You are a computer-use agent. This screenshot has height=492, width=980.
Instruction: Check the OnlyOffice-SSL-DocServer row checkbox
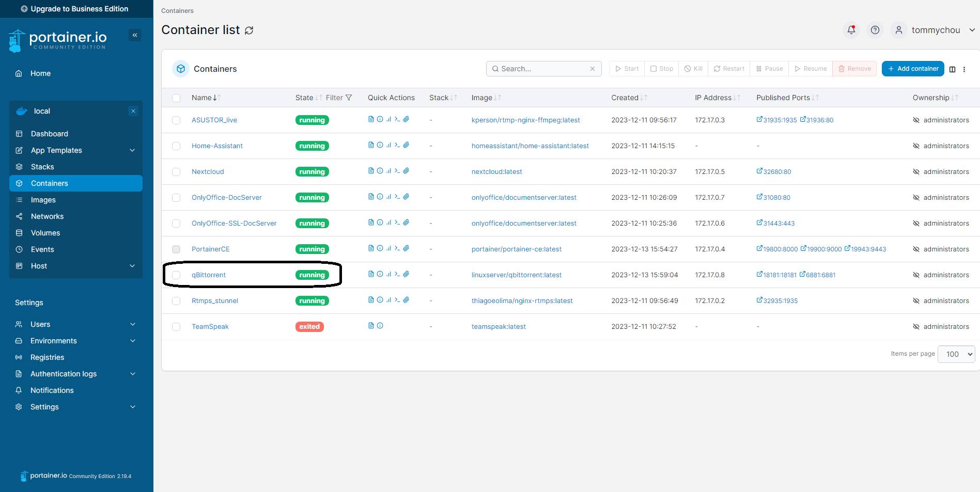coord(176,224)
